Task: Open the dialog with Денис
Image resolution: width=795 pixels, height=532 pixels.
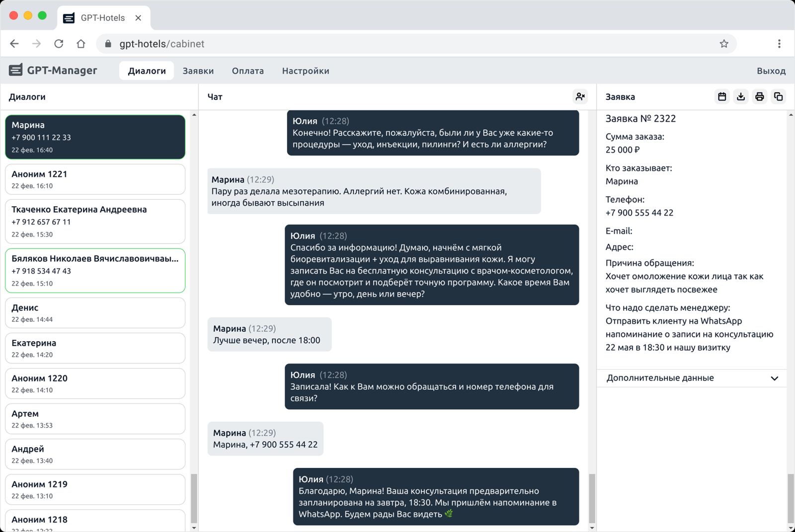Action: 95,313
